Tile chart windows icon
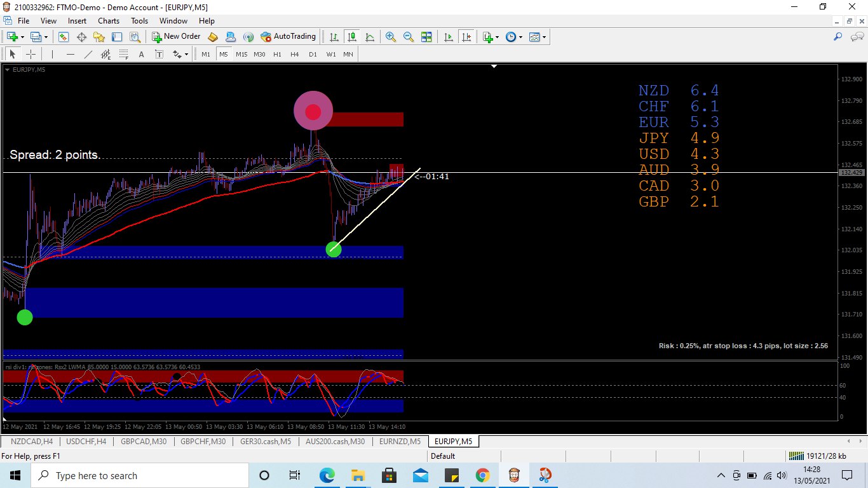Image resolution: width=868 pixels, height=488 pixels. 426,37
